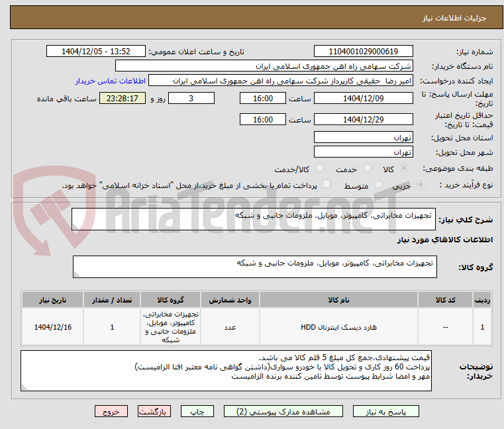Click the resize grip of شرح کلی نیاز box

76,227
